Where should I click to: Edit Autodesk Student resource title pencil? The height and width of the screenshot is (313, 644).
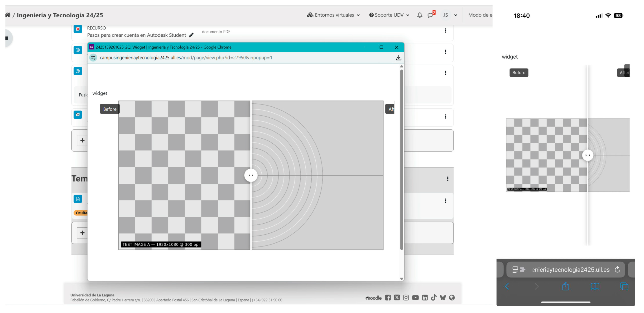[191, 35]
